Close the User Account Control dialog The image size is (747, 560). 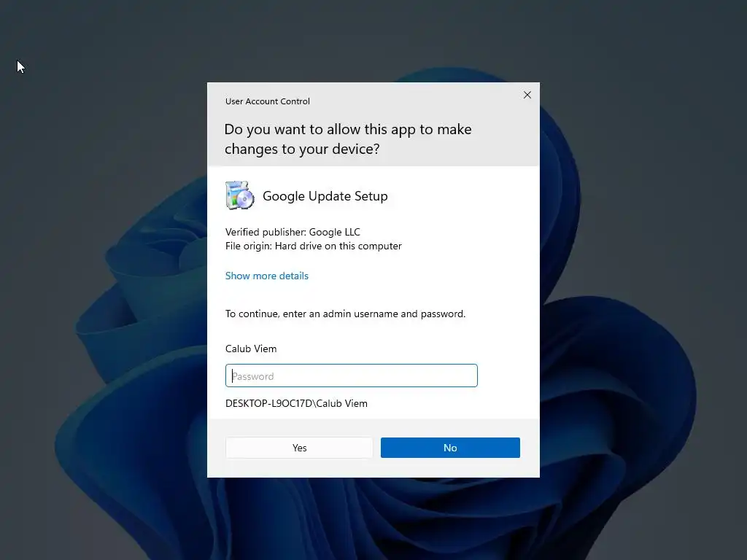[527, 95]
